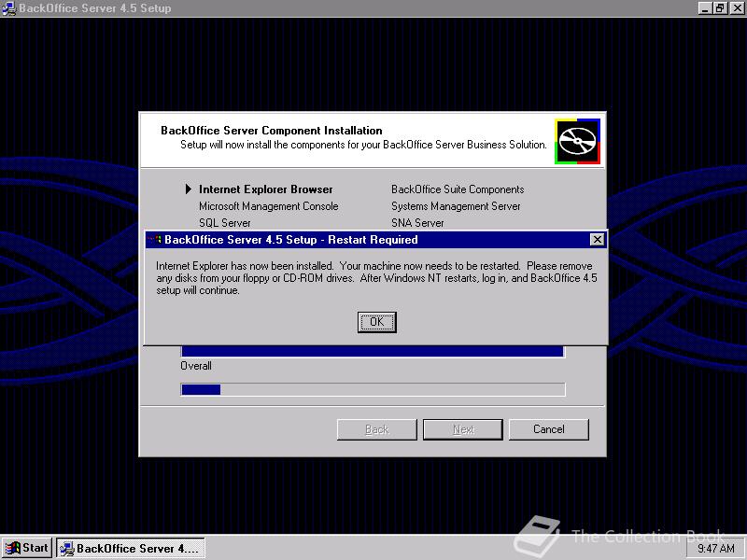The image size is (747, 560).
Task: Click Internet Explorer Browser component
Action: 266,189
